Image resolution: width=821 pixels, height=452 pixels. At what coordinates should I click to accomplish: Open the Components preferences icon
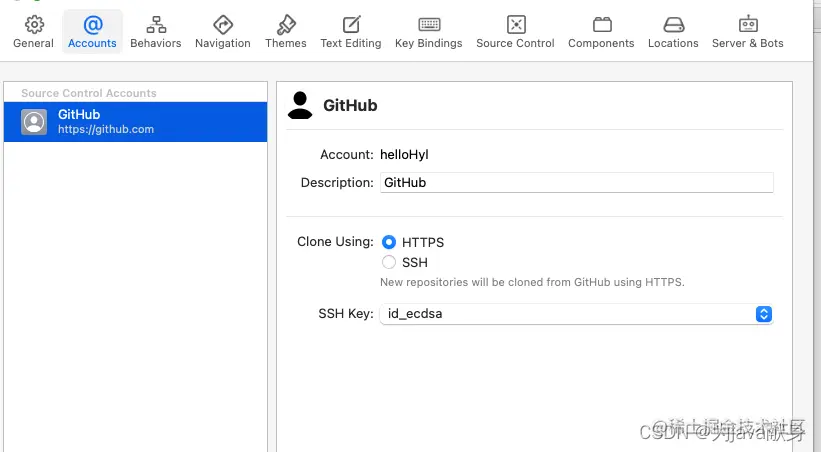(602, 25)
